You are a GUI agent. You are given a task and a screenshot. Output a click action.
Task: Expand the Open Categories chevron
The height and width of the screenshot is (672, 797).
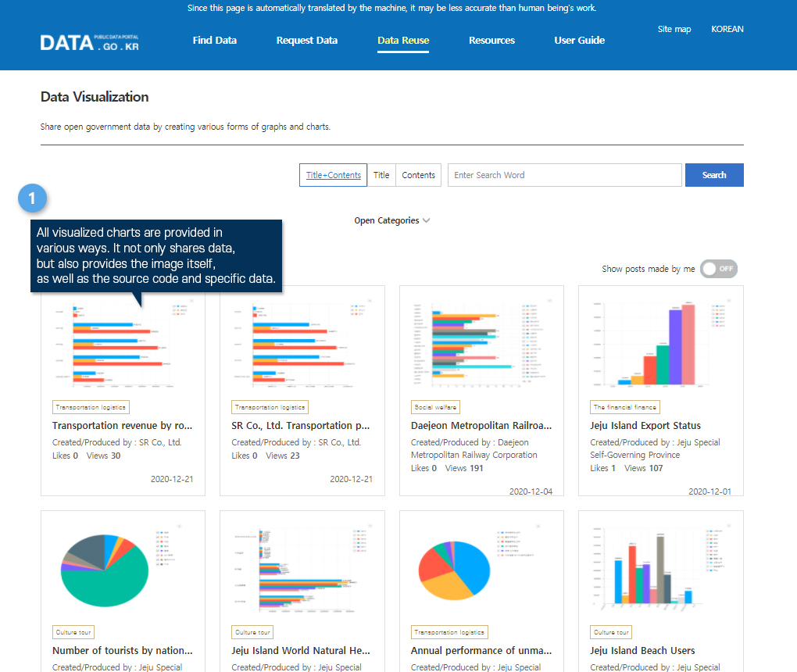point(426,220)
